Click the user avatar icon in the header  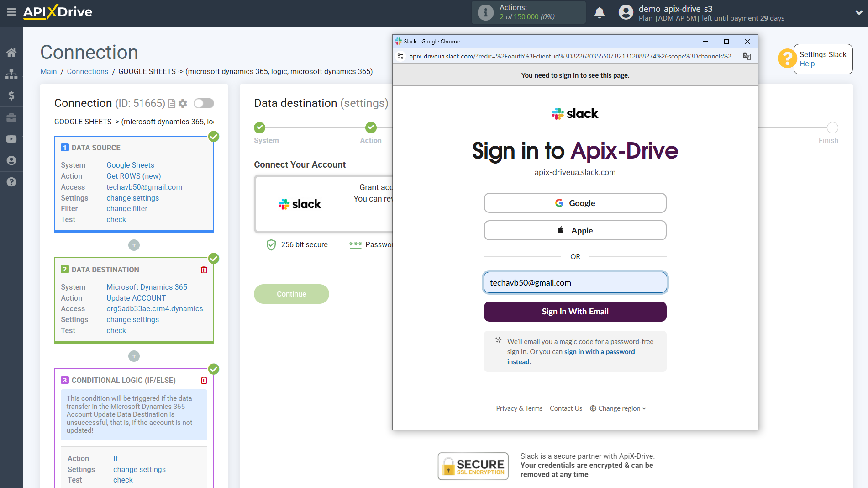point(626,12)
